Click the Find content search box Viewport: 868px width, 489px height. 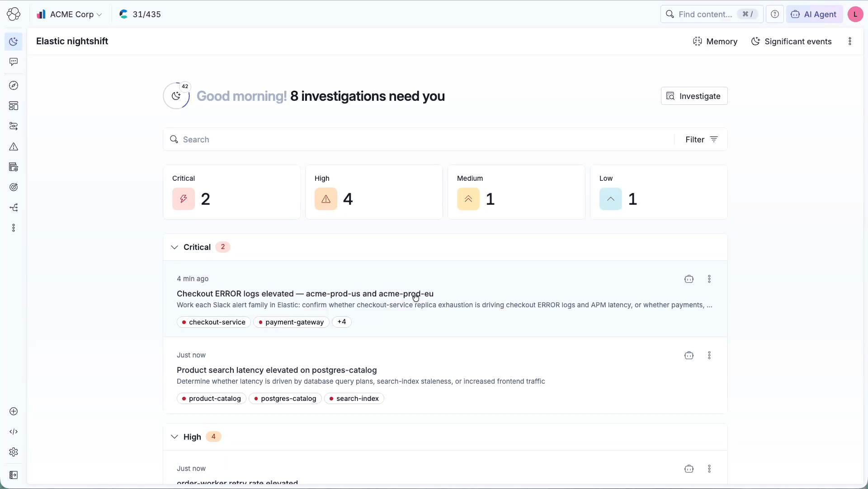click(712, 14)
